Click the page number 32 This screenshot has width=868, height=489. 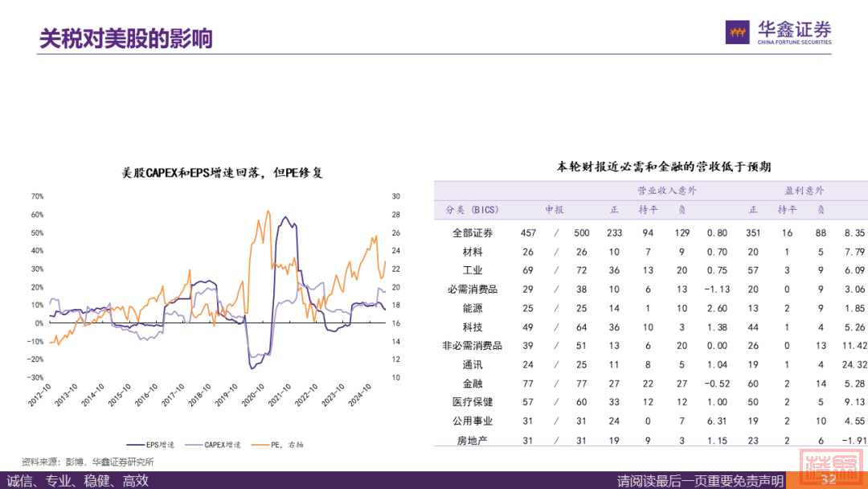coord(828,480)
